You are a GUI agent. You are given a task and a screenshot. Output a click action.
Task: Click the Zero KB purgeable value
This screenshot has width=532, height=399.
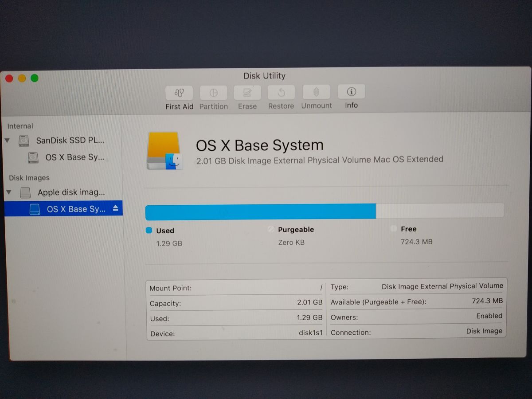coord(291,243)
